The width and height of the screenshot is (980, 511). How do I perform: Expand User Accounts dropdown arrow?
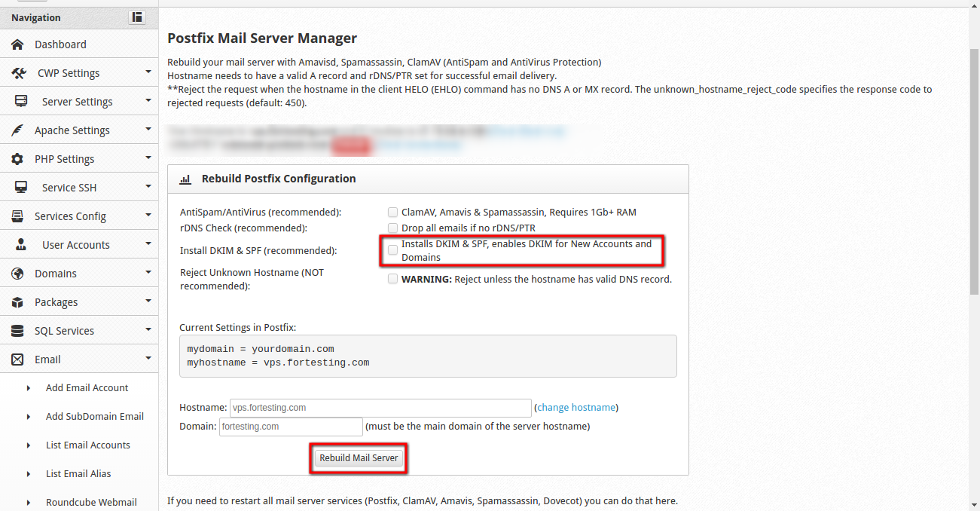click(x=148, y=244)
